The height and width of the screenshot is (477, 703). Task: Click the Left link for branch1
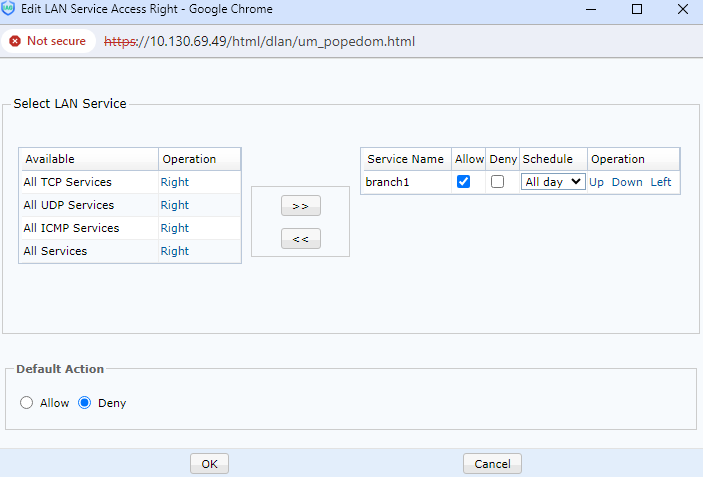pos(661,182)
